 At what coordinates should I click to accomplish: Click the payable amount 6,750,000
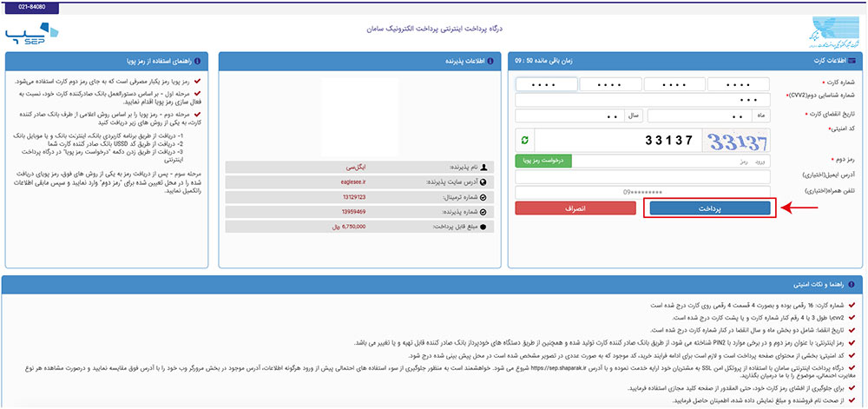tap(354, 227)
